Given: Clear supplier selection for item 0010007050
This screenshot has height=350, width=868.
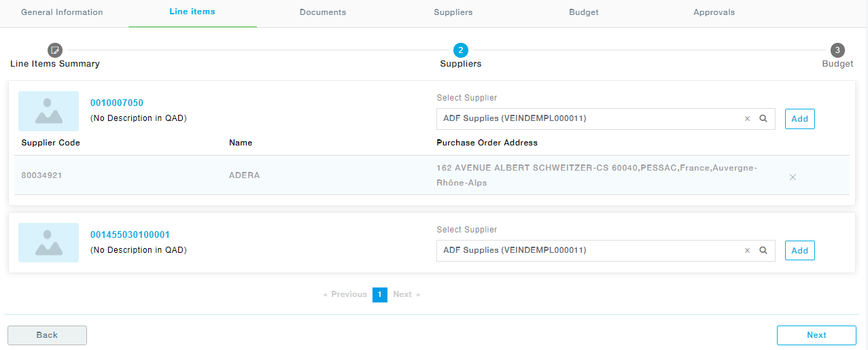Looking at the screenshot, I should (x=748, y=119).
